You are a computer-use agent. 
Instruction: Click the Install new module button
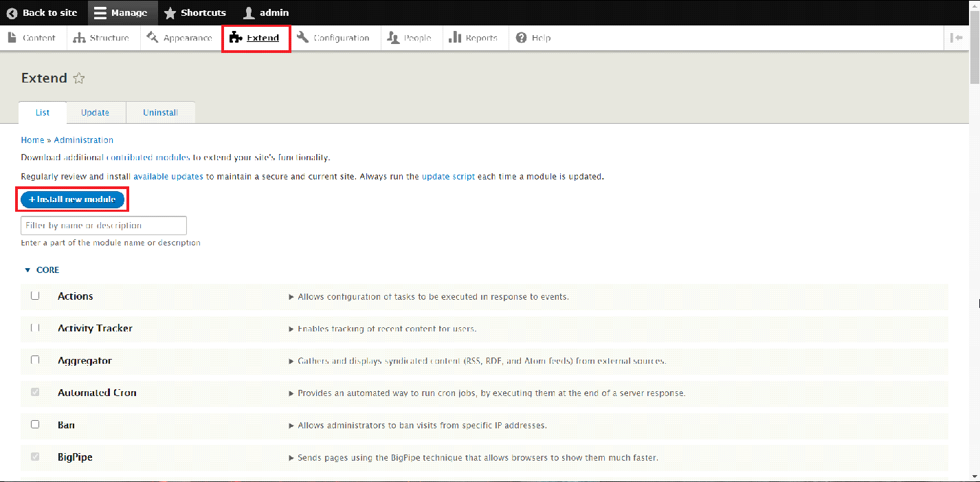[72, 199]
